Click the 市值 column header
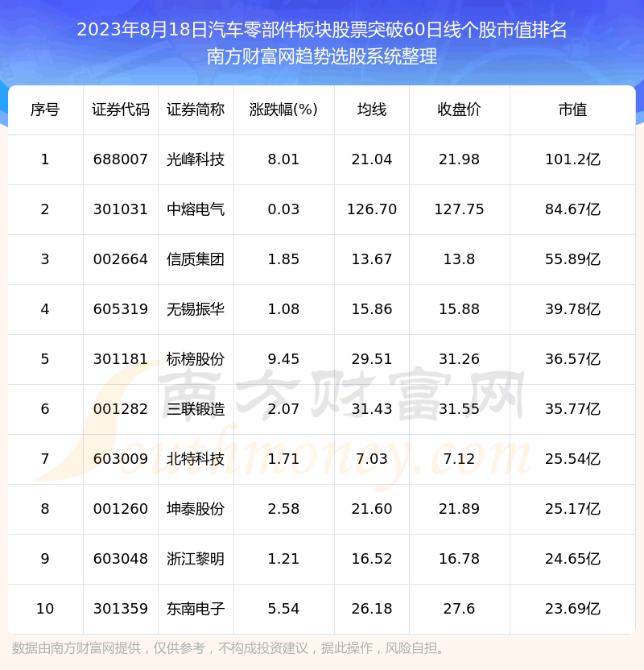This screenshot has height=670, width=644. click(x=572, y=110)
